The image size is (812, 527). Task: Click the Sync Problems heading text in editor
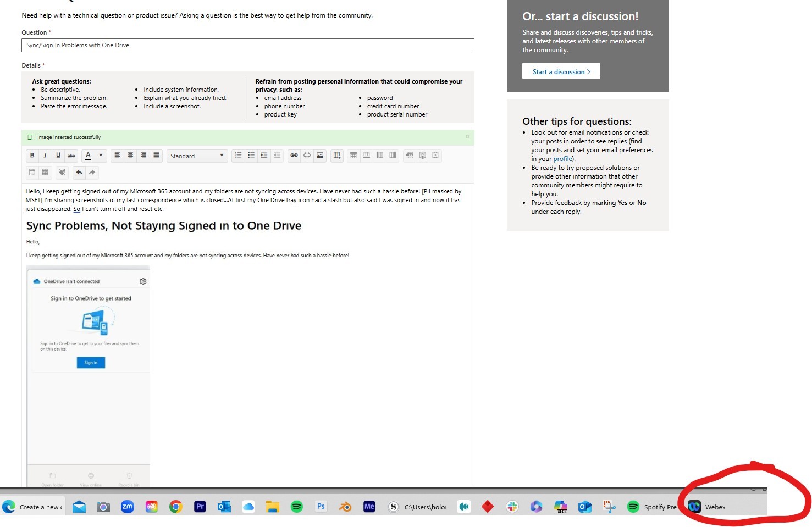point(164,226)
